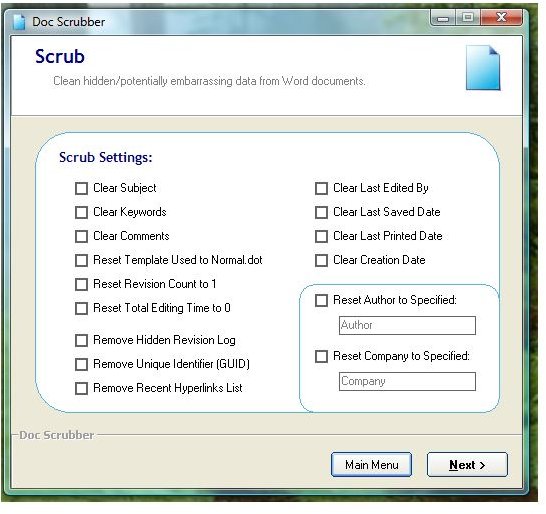The width and height of the screenshot is (546, 514).
Task: Enable Clear Last Edited By
Action: (321, 188)
